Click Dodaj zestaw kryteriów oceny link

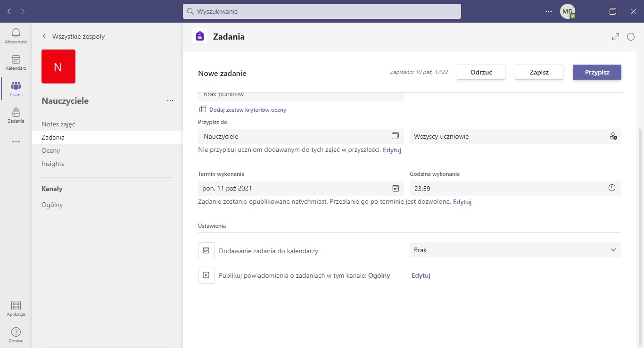(x=247, y=110)
